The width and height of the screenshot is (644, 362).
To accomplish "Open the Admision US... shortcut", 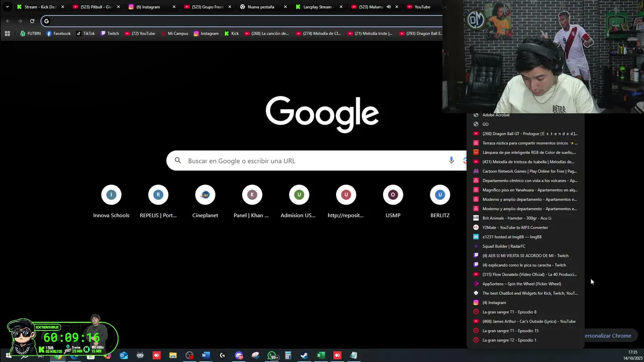I will pos(299,202).
